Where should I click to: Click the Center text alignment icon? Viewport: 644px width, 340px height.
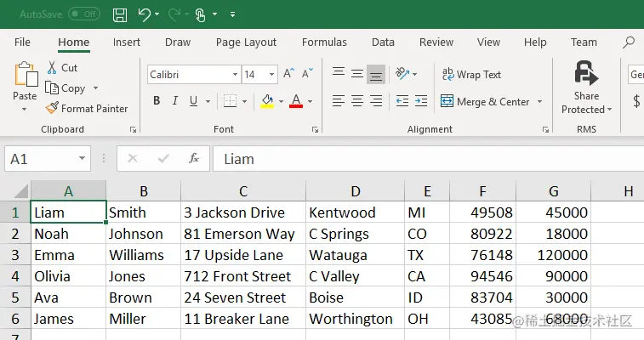coord(357,101)
